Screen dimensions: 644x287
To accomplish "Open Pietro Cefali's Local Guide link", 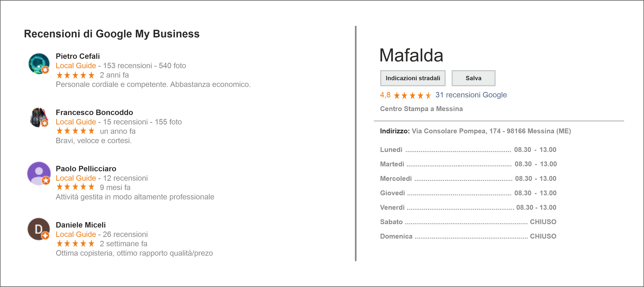I will (76, 65).
